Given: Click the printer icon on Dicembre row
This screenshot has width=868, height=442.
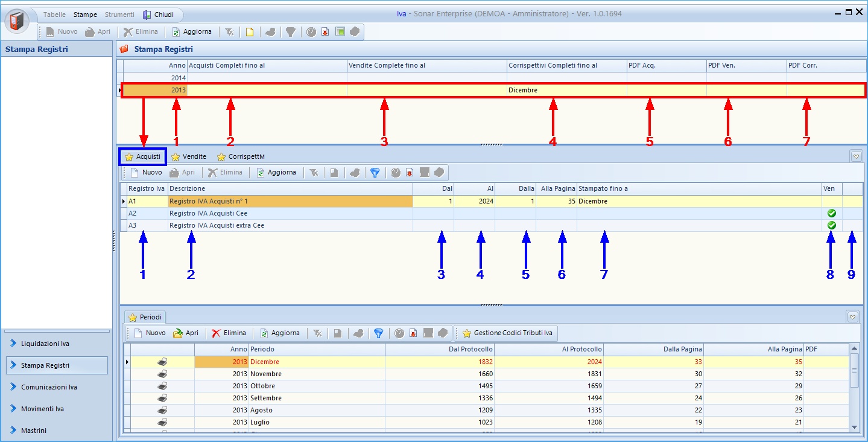Looking at the screenshot, I should pos(162,362).
